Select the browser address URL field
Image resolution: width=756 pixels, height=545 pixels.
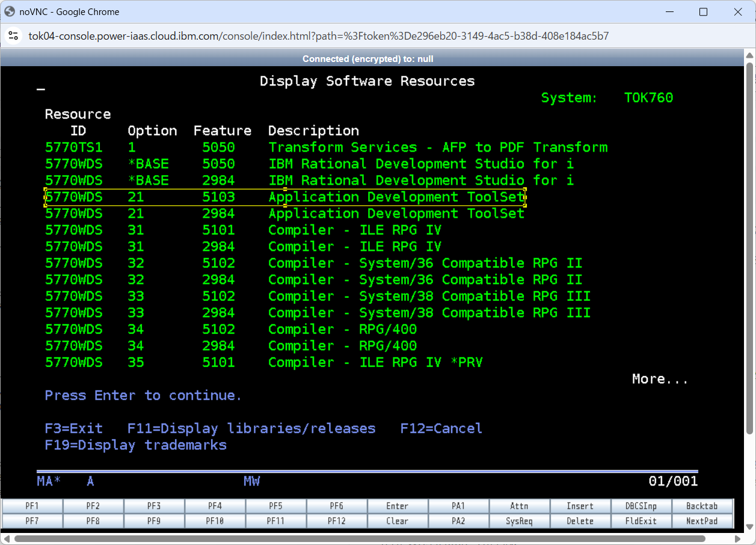(x=319, y=36)
